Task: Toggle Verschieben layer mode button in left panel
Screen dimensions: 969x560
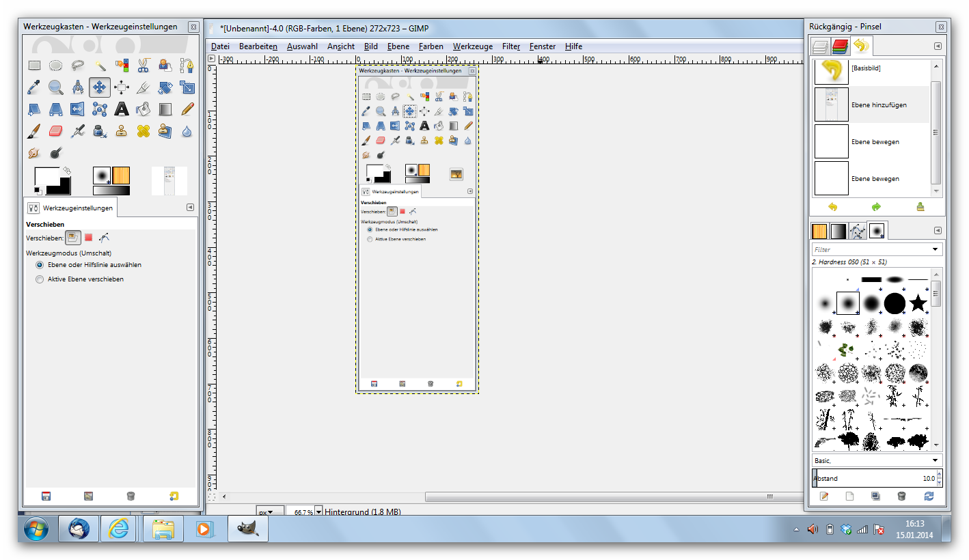Action: pos(72,238)
